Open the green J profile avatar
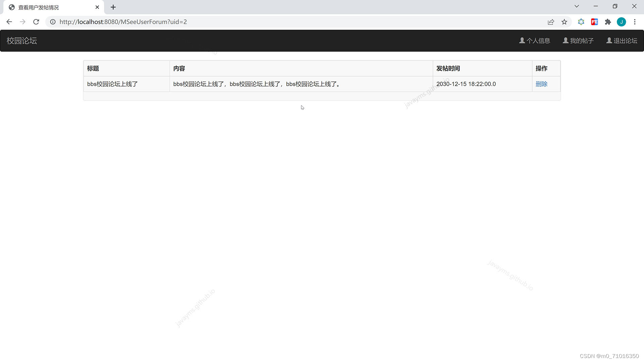This screenshot has width=644, height=362. point(621,22)
